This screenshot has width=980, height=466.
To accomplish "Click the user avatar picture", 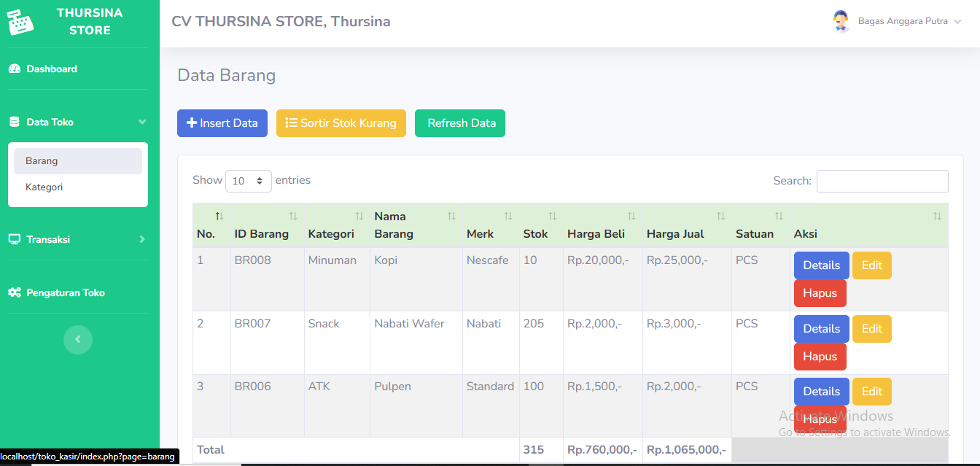I will click(841, 21).
